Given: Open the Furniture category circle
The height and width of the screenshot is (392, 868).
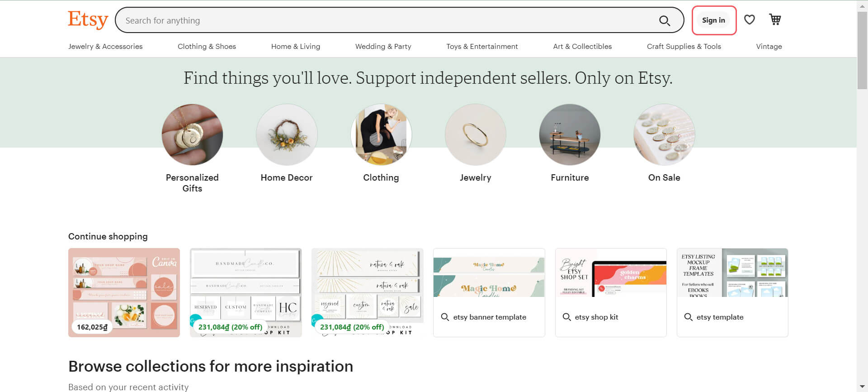Looking at the screenshot, I should (x=570, y=134).
